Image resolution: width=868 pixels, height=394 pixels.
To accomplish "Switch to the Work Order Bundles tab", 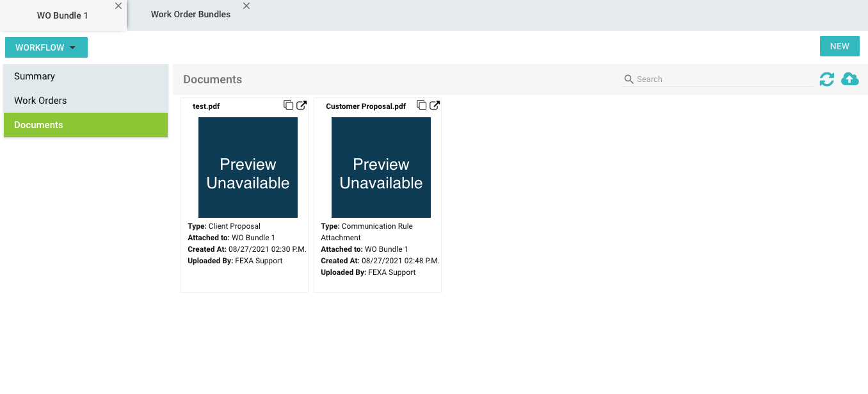I will (x=190, y=15).
